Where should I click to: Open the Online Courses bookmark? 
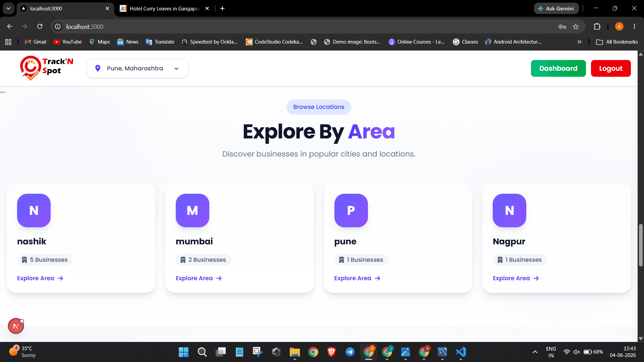(416, 42)
